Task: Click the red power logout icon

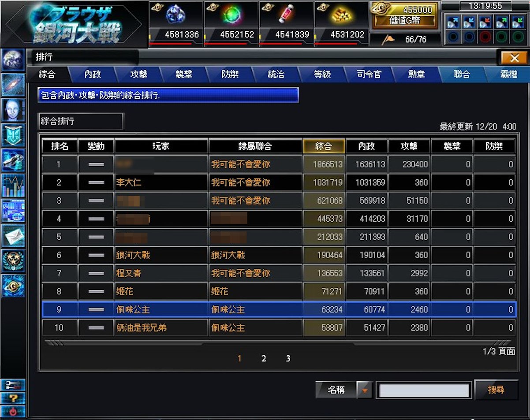Action: tap(13, 412)
